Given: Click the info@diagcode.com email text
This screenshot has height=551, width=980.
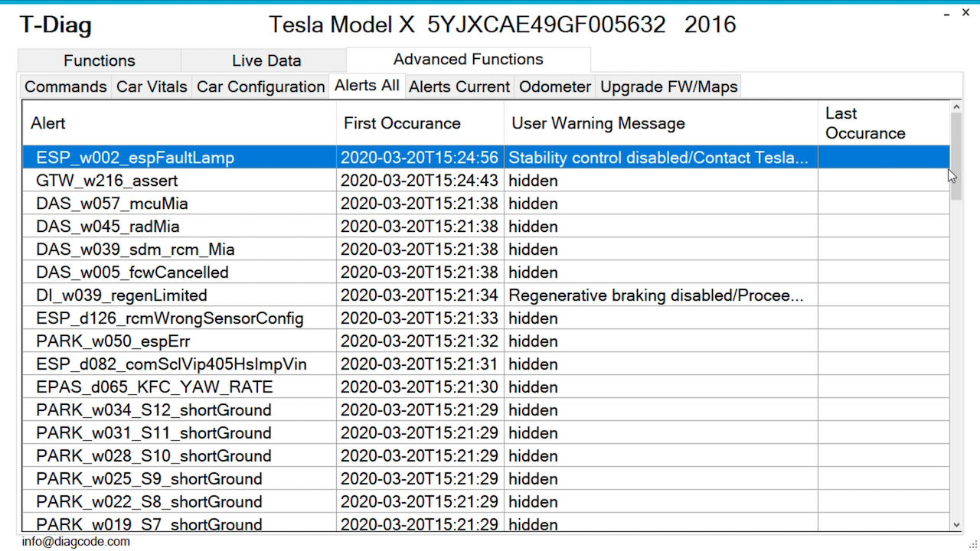Looking at the screenshot, I should coord(76,541).
